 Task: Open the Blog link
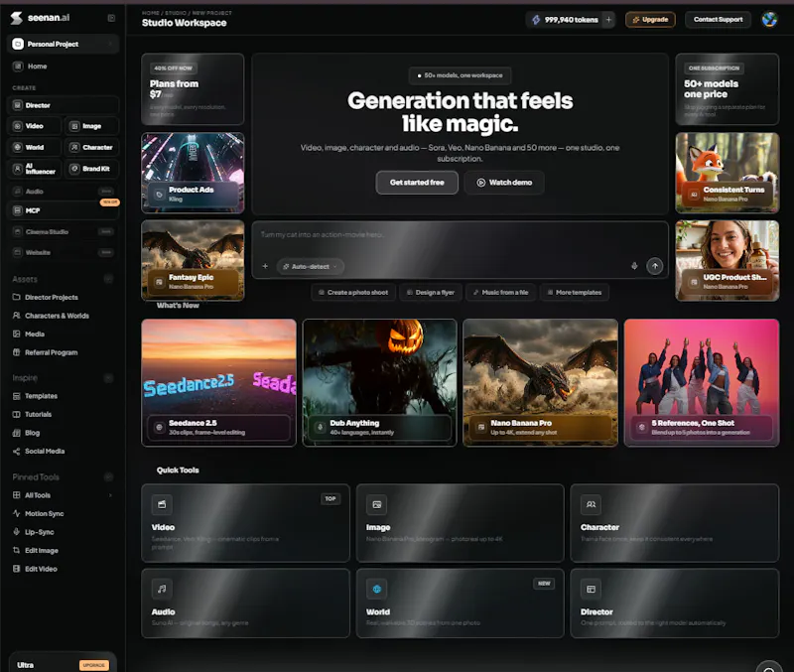(27, 433)
